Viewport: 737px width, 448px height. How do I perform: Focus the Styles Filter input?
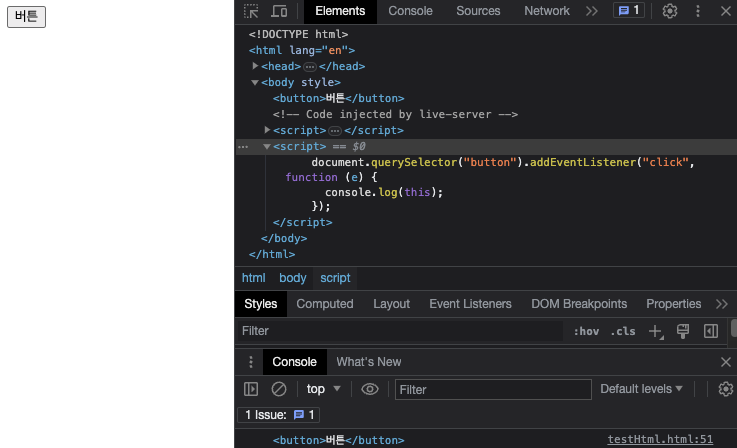400,331
